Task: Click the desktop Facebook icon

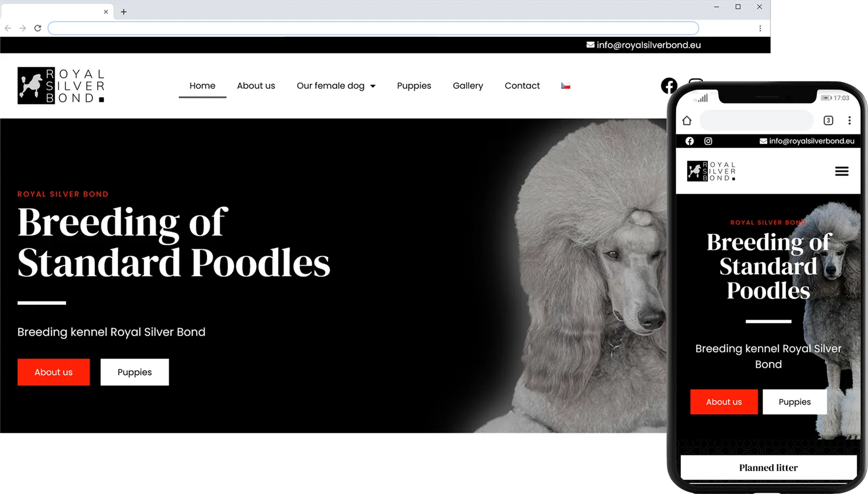Action: tap(669, 86)
